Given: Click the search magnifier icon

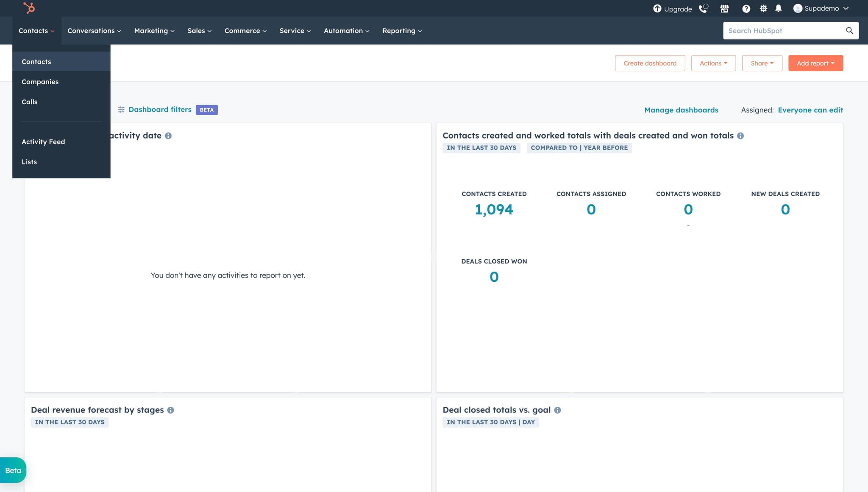Looking at the screenshot, I should point(849,30).
